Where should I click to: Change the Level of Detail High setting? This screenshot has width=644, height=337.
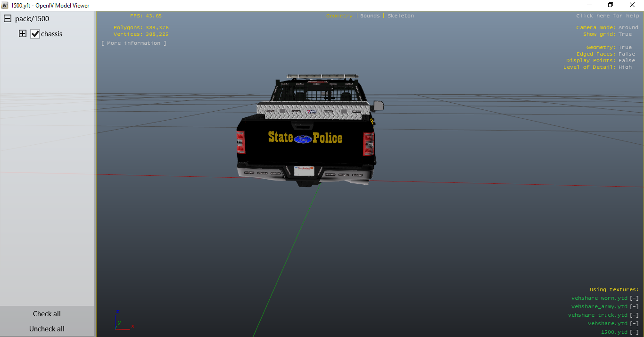pos(625,67)
